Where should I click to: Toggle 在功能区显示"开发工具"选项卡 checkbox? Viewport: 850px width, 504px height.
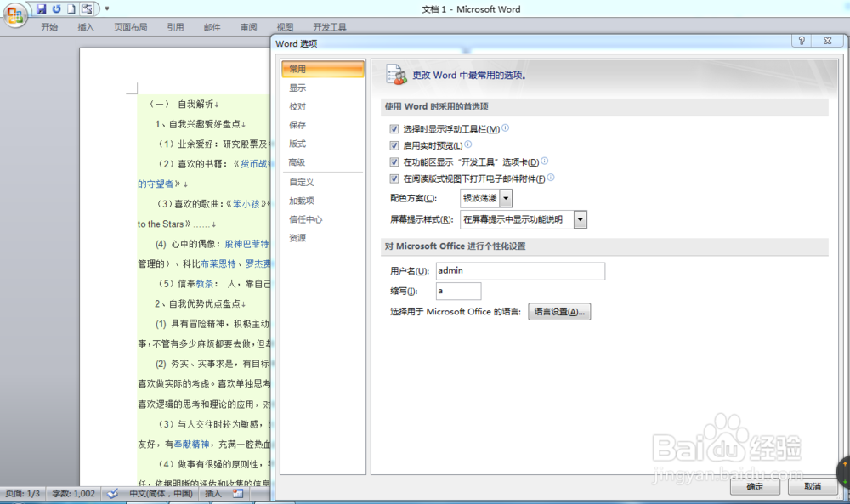(x=394, y=161)
